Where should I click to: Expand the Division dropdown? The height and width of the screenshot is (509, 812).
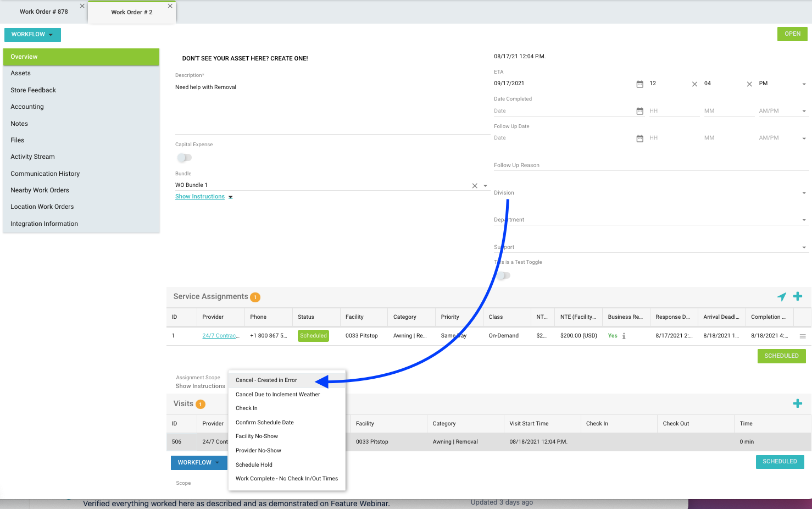point(804,193)
